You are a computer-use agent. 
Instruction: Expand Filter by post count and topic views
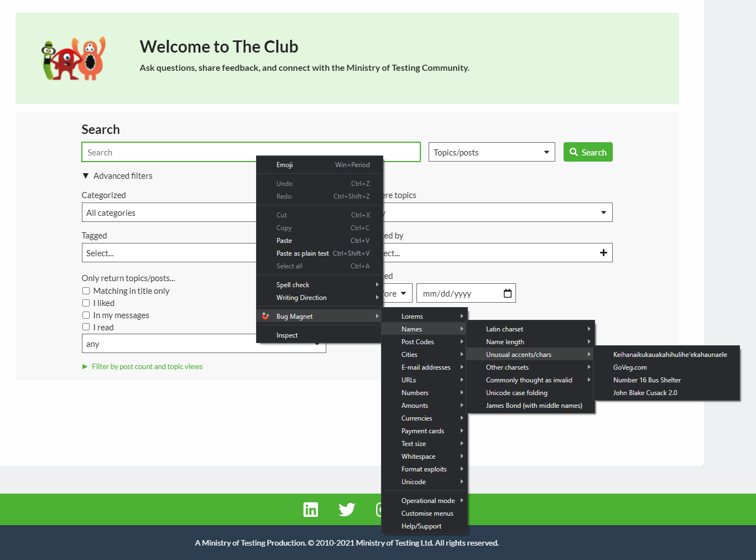point(143,367)
